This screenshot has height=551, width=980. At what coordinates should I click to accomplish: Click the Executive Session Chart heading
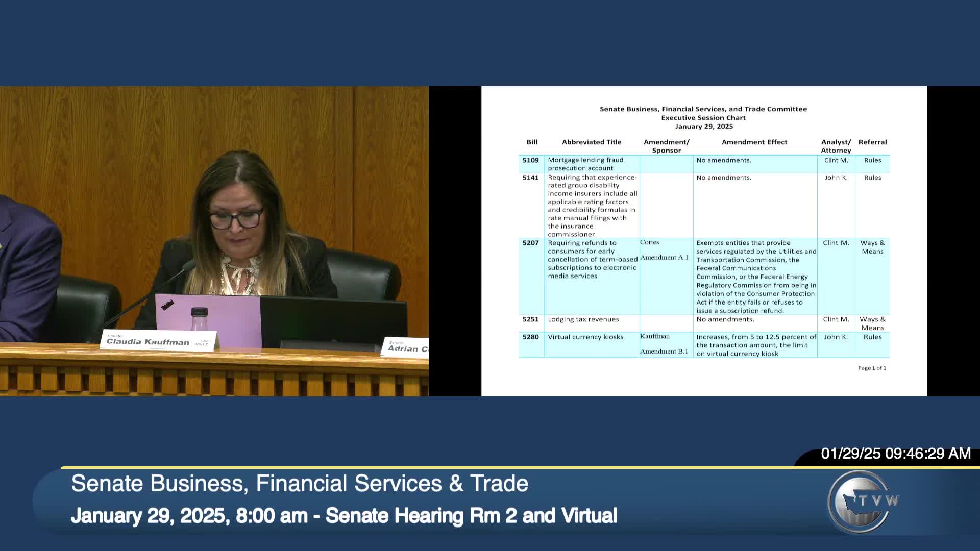tap(703, 118)
